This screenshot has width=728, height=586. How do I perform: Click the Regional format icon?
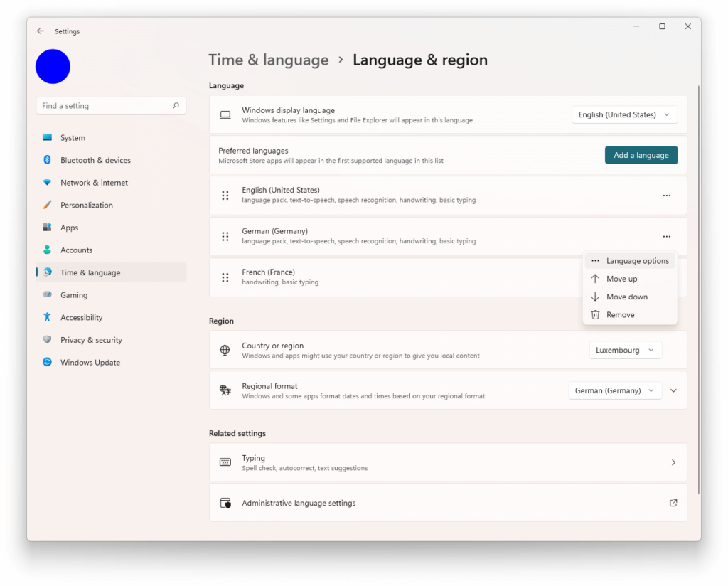[x=225, y=390]
